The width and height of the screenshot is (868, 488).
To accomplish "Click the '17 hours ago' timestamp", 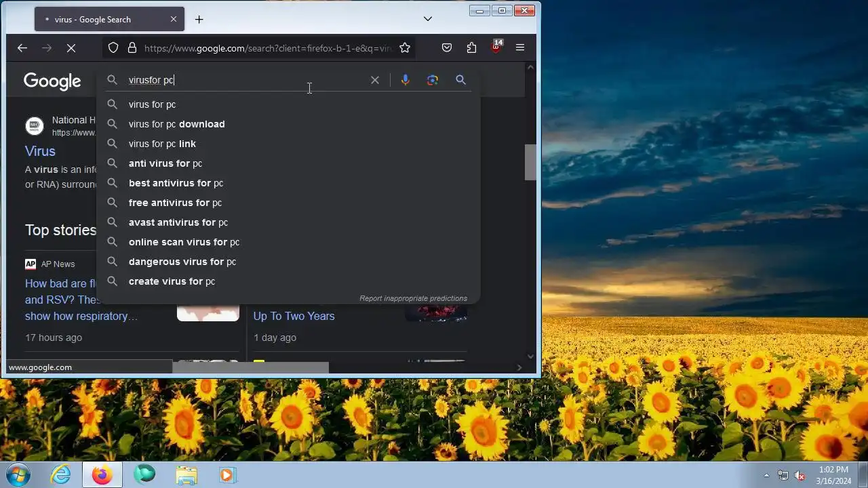I will 54,338.
